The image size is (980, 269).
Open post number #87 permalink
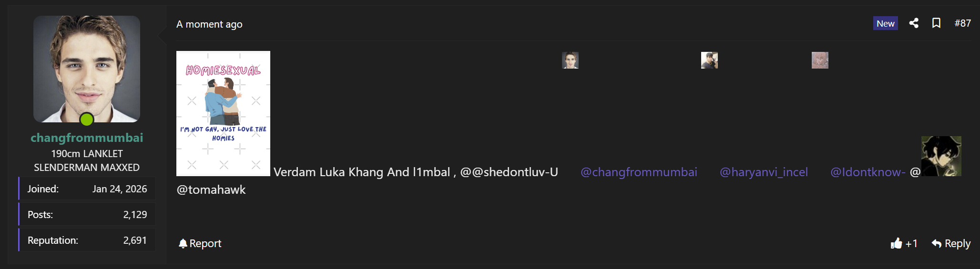[962, 23]
